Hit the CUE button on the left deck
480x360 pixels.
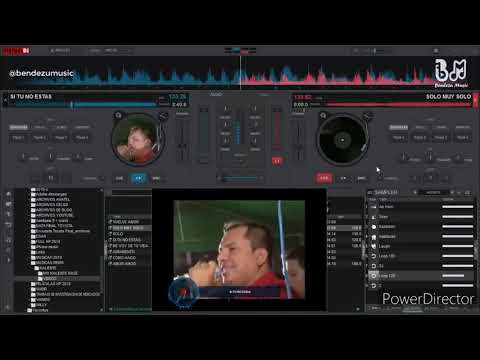(x=119, y=178)
